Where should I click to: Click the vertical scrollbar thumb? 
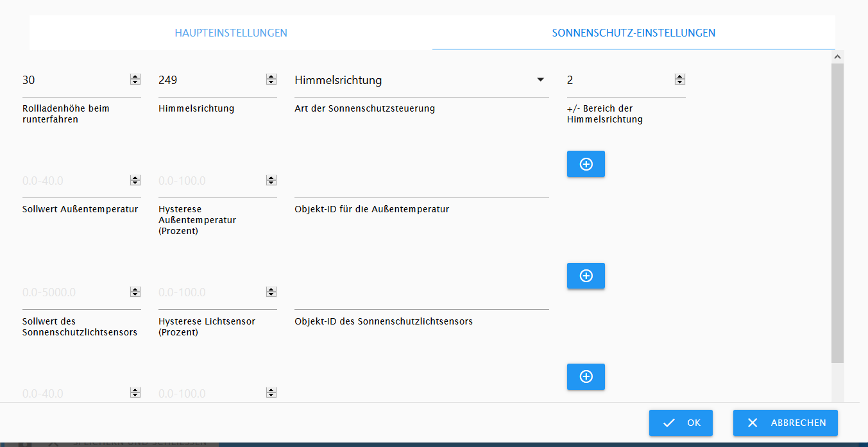[x=837, y=213]
